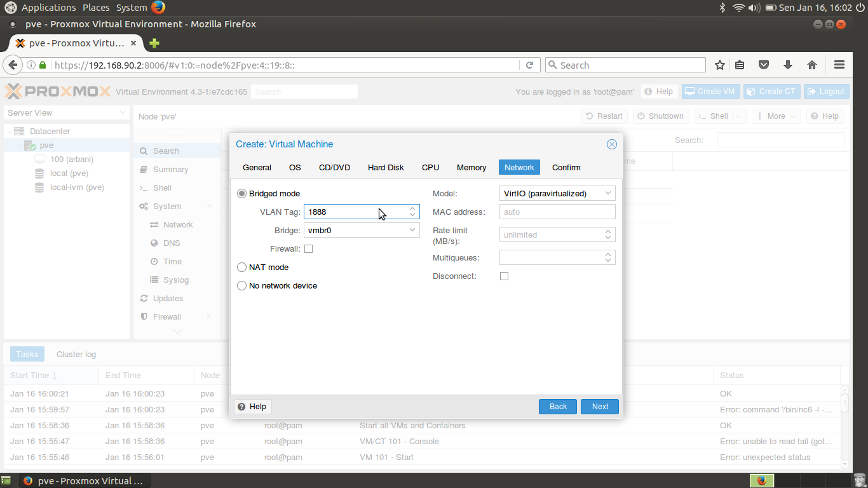Open the volume indicator
868x488 pixels.
pyautogui.click(x=754, y=8)
